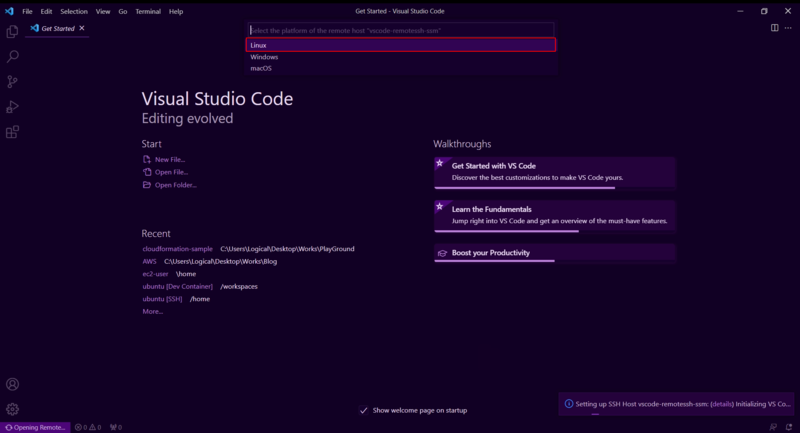Click the Learn the Fundamentals progress bar
Image resolution: width=800 pixels, height=433 pixels.
[507, 231]
